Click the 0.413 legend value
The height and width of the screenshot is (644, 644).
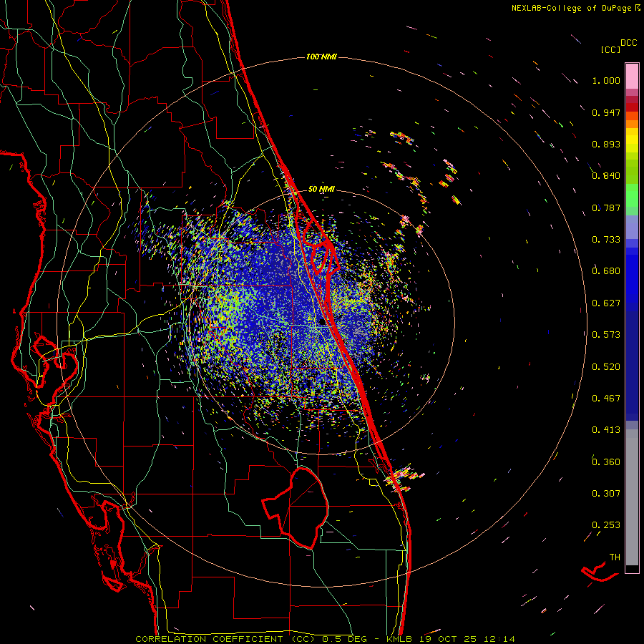(606, 430)
